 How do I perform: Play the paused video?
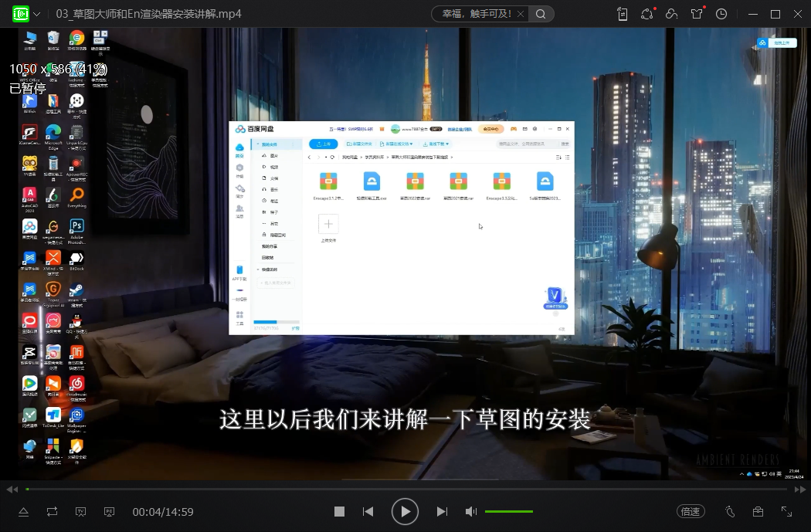click(405, 511)
